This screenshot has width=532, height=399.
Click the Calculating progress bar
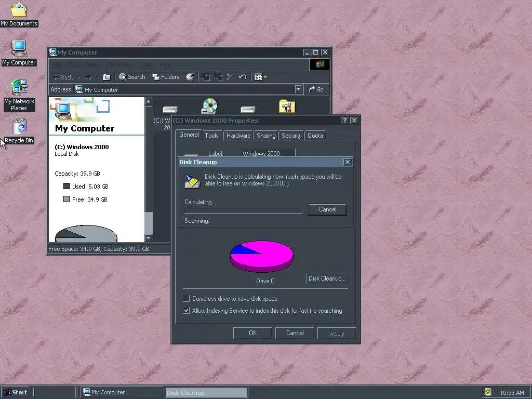(x=243, y=211)
